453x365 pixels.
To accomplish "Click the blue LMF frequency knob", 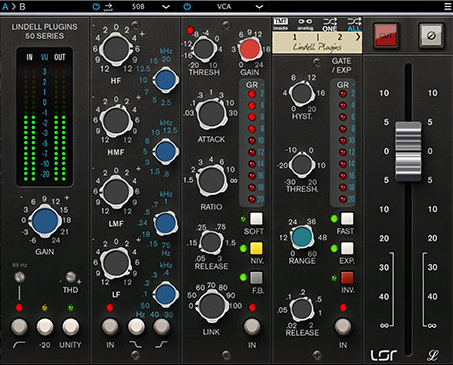I will 166,223.
